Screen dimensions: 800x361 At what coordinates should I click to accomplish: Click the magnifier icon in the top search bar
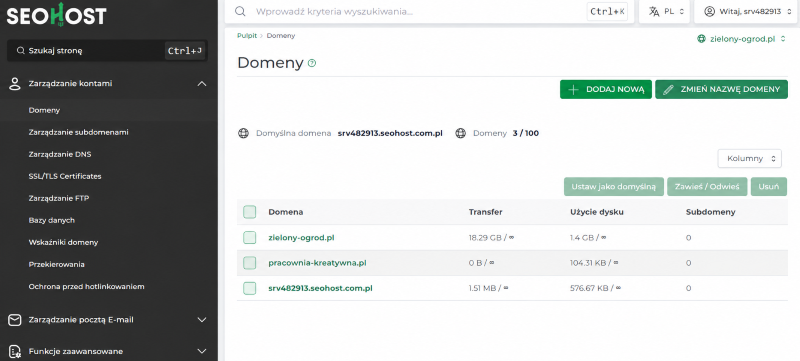[240, 11]
